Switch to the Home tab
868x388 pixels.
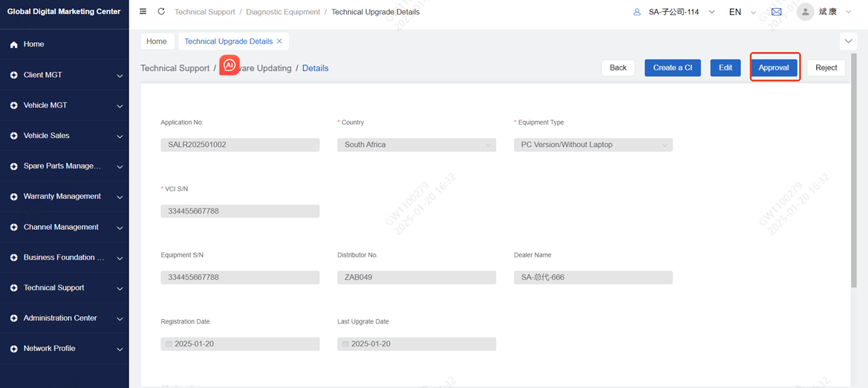[x=157, y=42]
